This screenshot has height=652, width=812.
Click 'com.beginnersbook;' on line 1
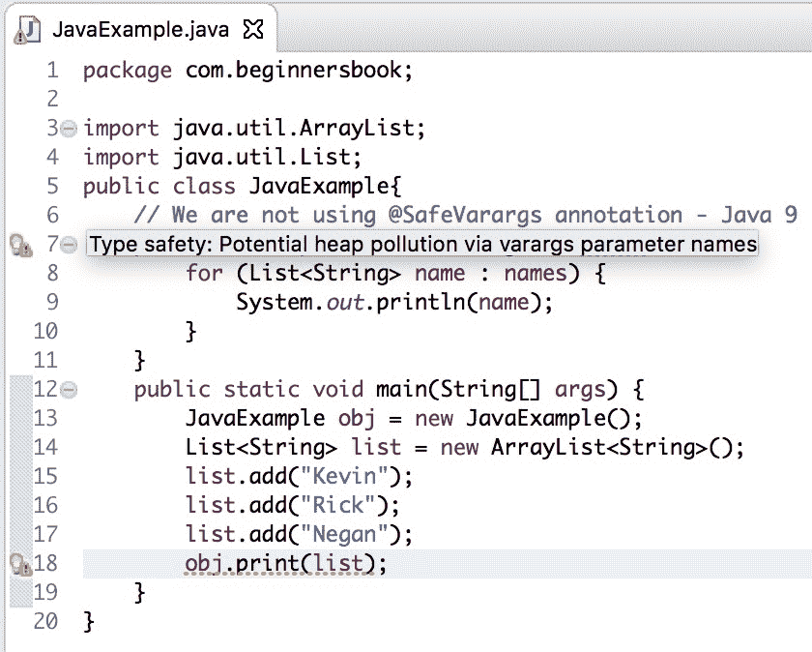300,70
